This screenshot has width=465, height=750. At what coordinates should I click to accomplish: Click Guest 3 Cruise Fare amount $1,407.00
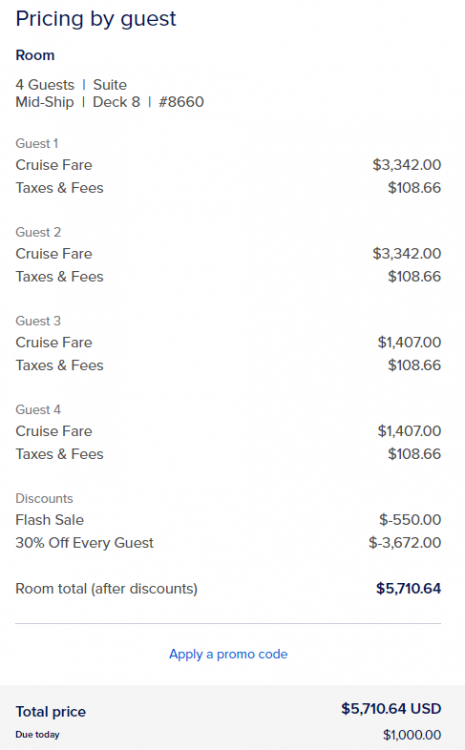pyautogui.click(x=410, y=342)
